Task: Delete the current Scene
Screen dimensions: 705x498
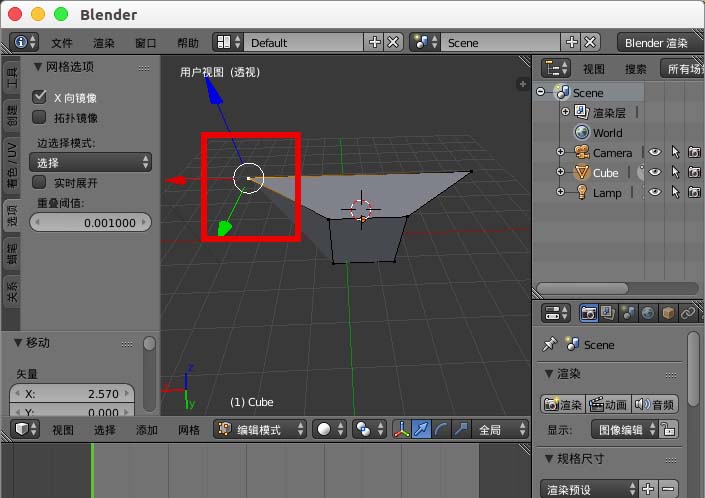Action: [590, 42]
